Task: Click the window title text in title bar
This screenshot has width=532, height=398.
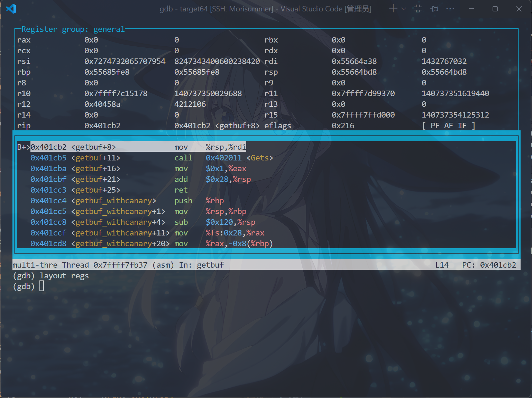Action: click(265, 9)
